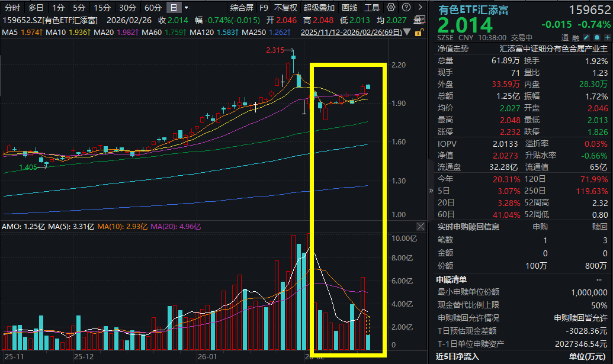Expand more tools with the right chevron
The image size is (613, 364).
pyautogui.click(x=420, y=7)
